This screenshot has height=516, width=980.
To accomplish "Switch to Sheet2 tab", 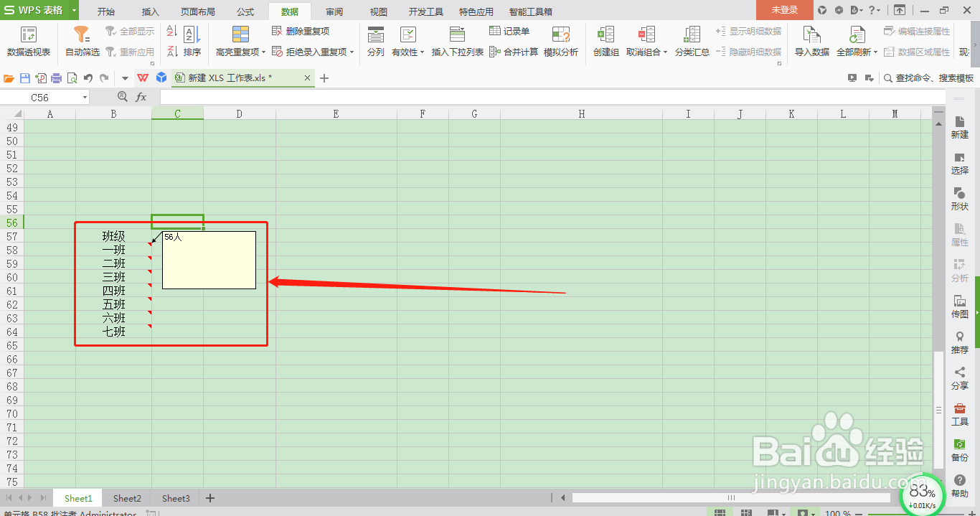I will coord(127,498).
